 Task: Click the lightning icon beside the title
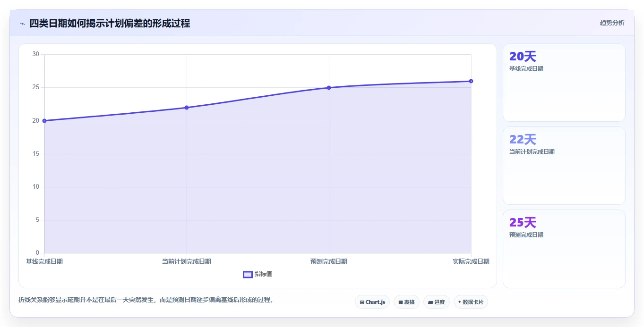(x=22, y=24)
